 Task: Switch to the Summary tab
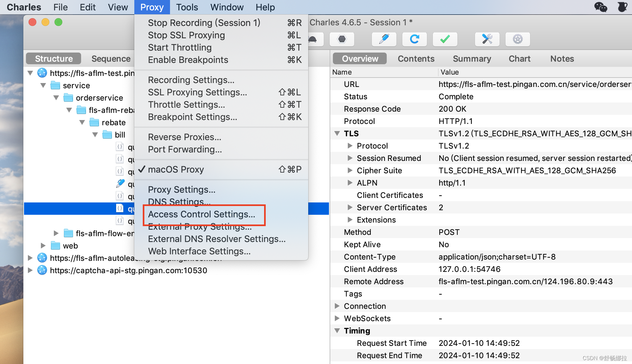click(472, 59)
